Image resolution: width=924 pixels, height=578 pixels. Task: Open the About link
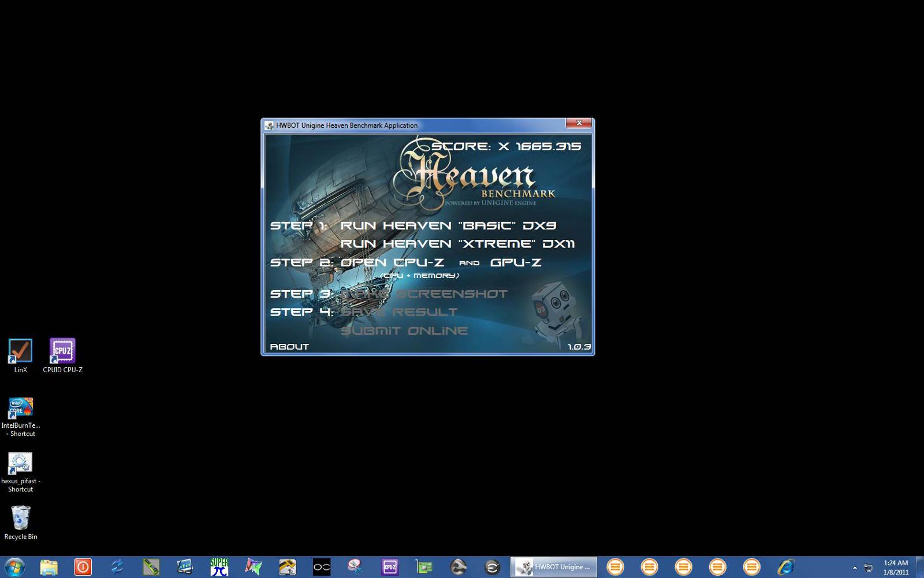tap(289, 347)
